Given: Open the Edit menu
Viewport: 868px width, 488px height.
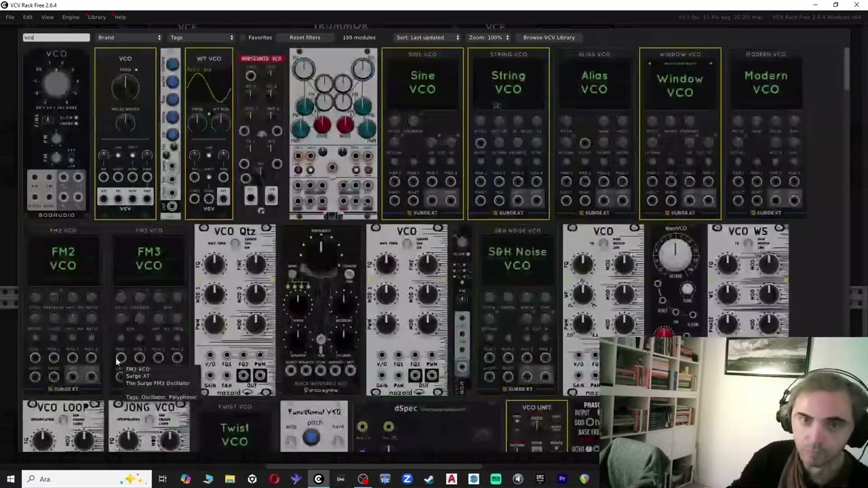Looking at the screenshot, I should (28, 17).
